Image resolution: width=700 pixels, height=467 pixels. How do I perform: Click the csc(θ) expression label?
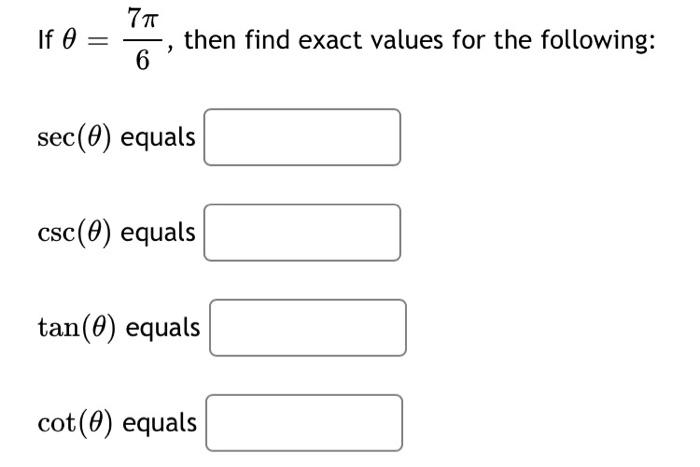74,233
